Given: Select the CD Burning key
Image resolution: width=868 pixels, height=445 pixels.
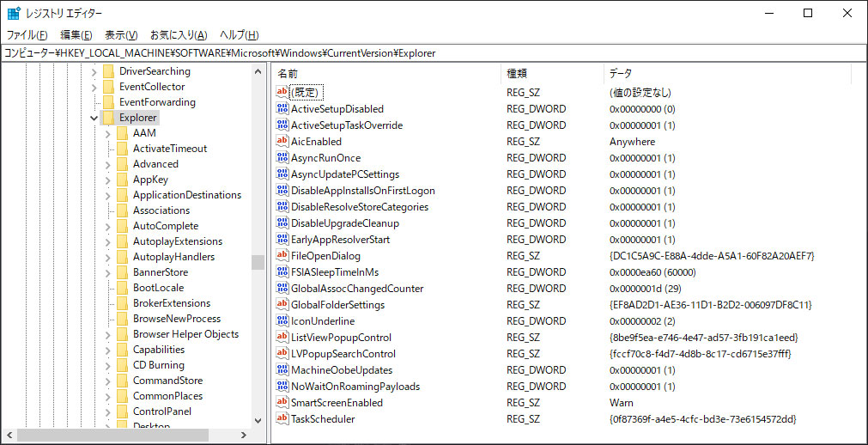Looking at the screenshot, I should coord(158,365).
